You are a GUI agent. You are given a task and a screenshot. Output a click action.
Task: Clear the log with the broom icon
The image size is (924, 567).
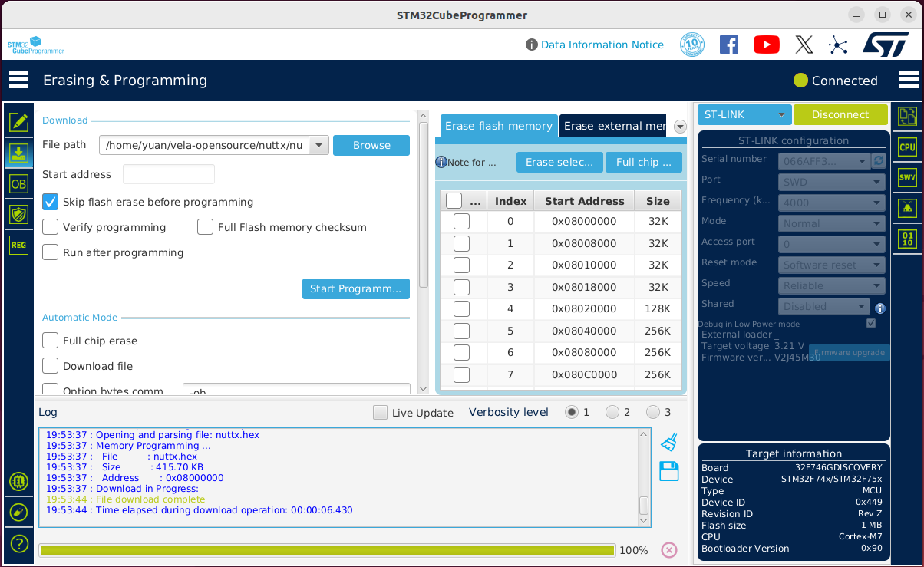(x=669, y=442)
